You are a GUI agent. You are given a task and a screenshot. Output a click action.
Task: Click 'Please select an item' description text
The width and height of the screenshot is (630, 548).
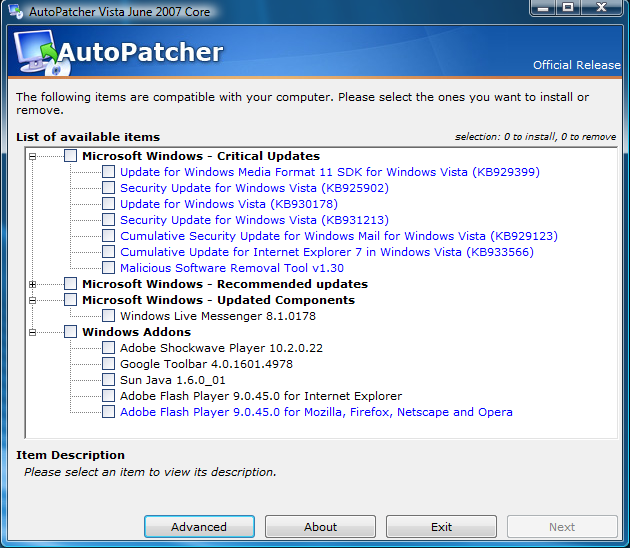click(150, 472)
